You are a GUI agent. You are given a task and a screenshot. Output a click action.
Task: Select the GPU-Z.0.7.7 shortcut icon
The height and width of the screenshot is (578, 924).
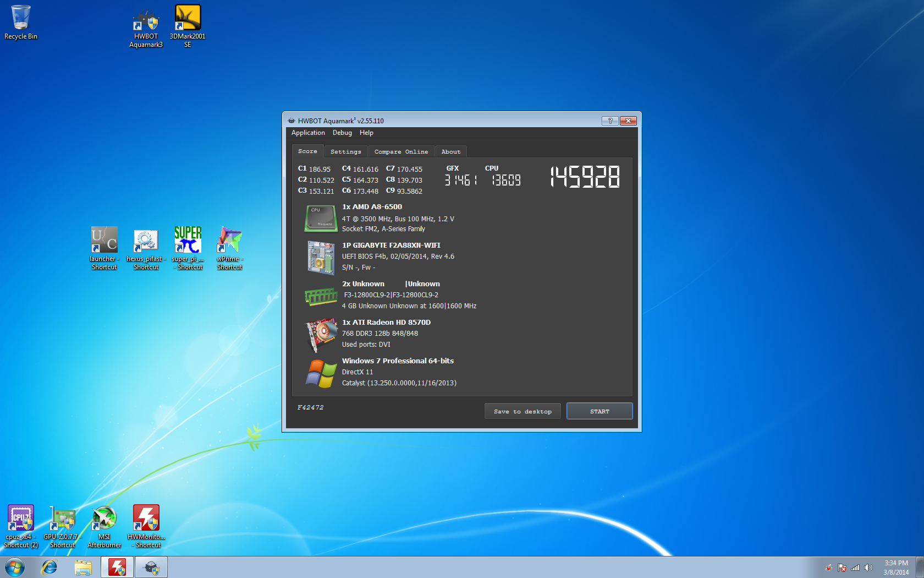[x=62, y=526]
